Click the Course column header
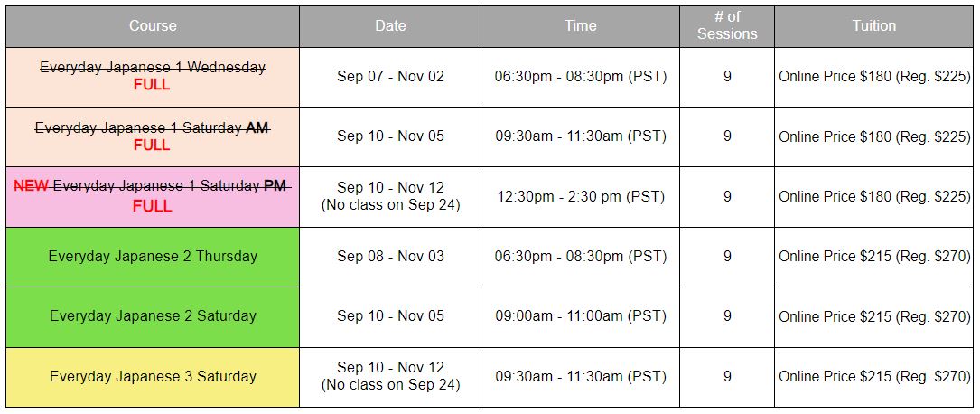The image size is (980, 414). pos(153,26)
